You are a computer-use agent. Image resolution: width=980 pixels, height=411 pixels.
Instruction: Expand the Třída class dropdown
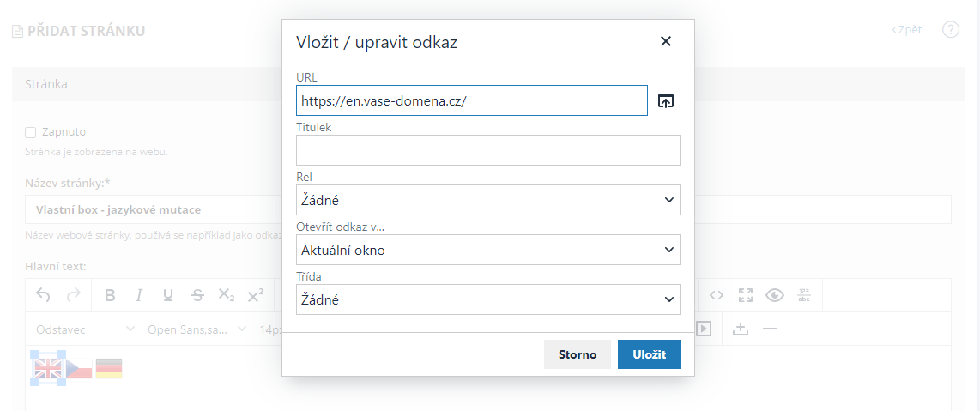pyautogui.click(x=487, y=299)
